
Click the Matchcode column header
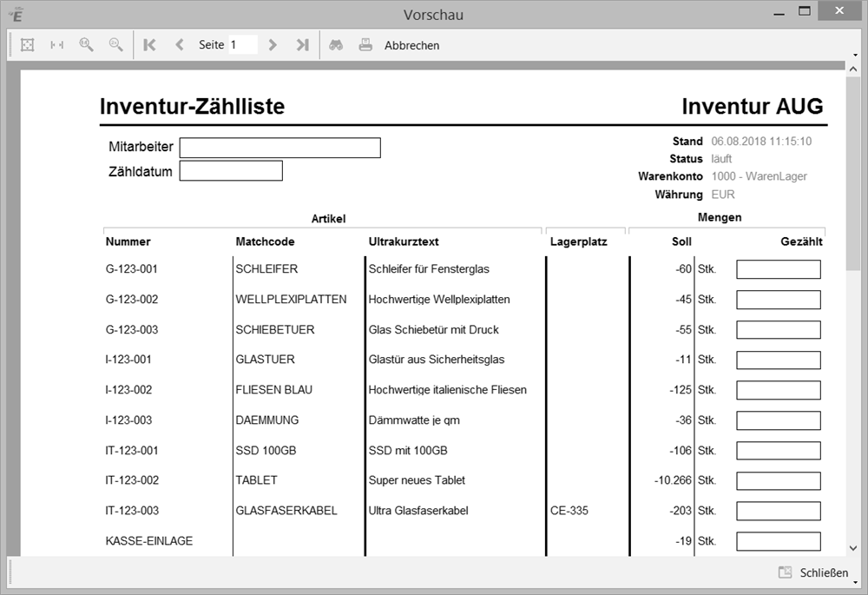point(265,241)
